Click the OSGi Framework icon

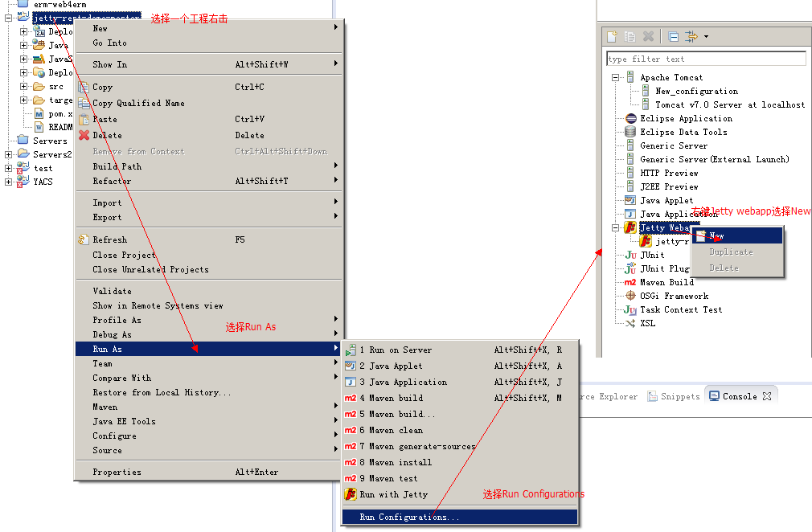pos(630,296)
